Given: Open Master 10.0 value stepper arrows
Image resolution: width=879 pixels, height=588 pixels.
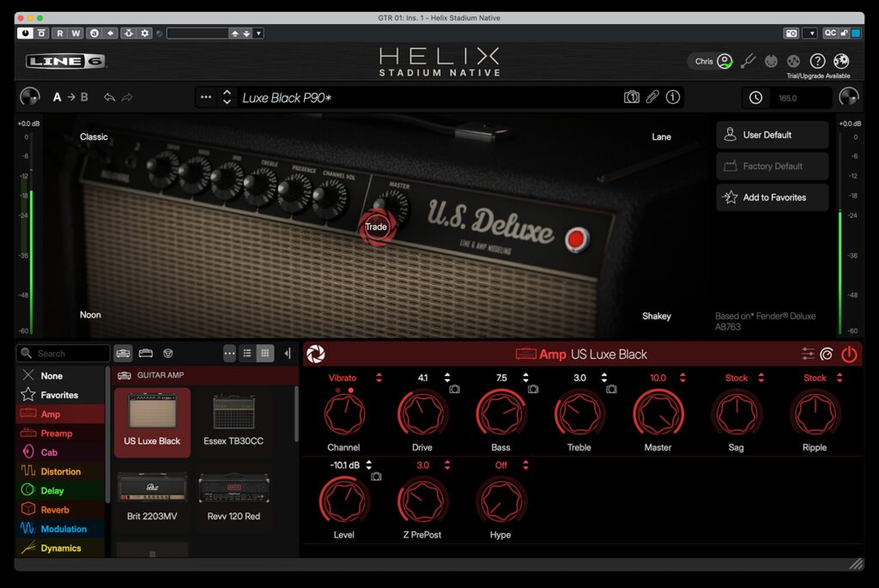Looking at the screenshot, I should click(x=682, y=378).
